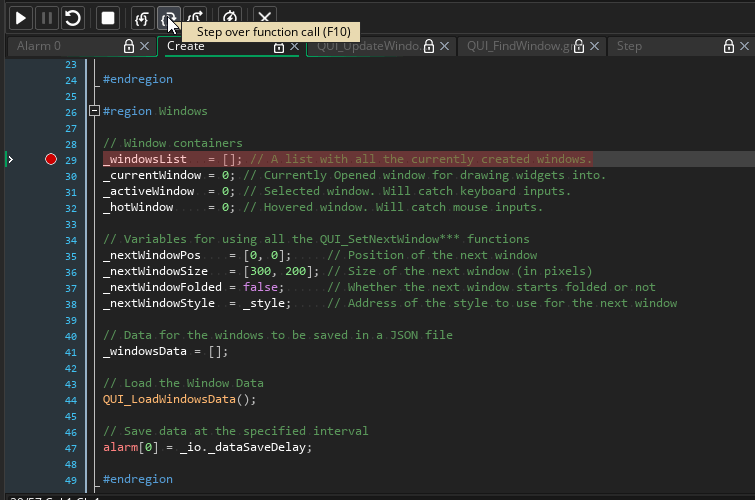Remove the breakpoint on line 29
This screenshot has width=755, height=500.
point(51,160)
